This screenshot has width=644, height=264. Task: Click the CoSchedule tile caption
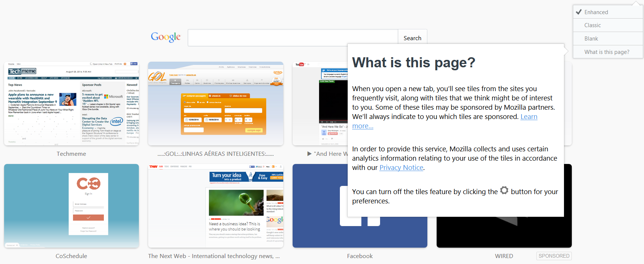coord(71,256)
